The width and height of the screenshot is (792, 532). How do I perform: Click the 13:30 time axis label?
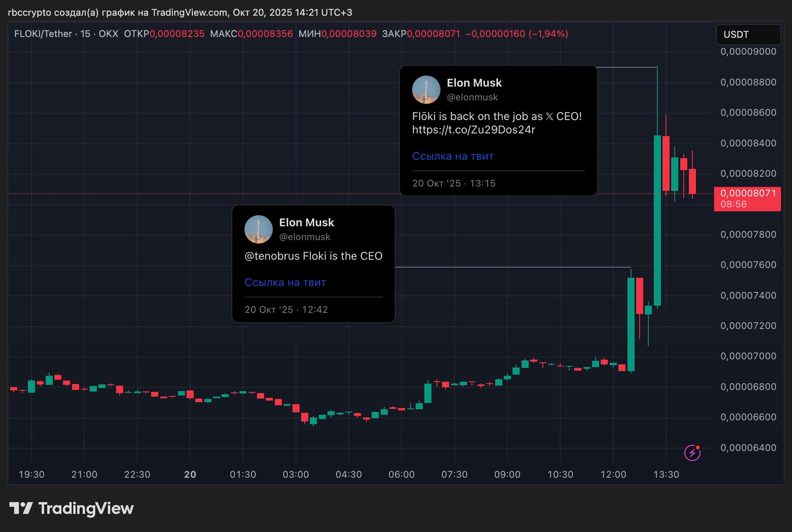coord(666,475)
